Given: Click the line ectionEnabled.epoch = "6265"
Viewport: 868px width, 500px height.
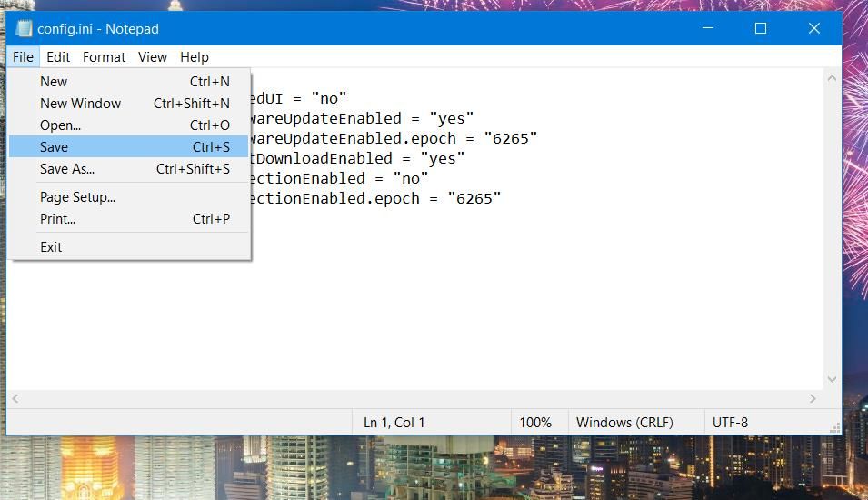Looking at the screenshot, I should click(376, 198).
